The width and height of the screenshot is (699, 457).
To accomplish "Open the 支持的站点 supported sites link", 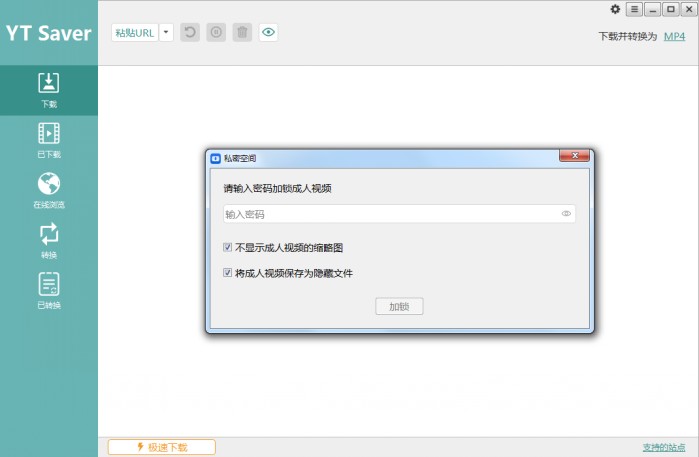I will (664, 447).
